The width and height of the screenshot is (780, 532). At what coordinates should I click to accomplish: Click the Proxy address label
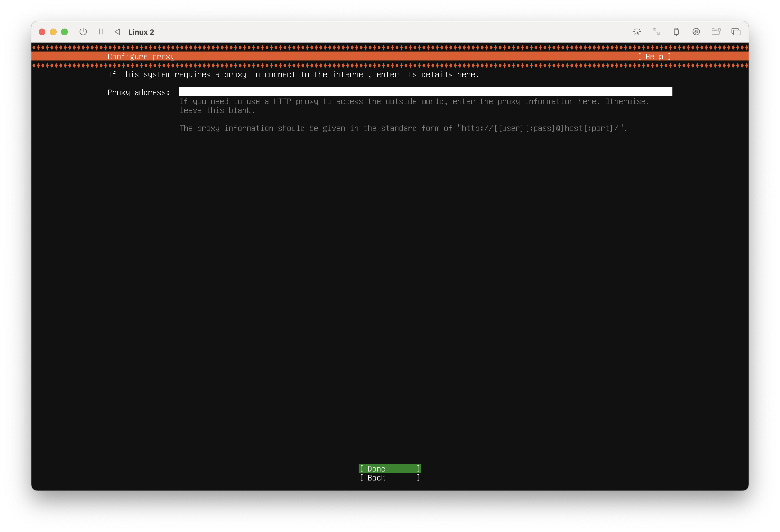pos(139,93)
